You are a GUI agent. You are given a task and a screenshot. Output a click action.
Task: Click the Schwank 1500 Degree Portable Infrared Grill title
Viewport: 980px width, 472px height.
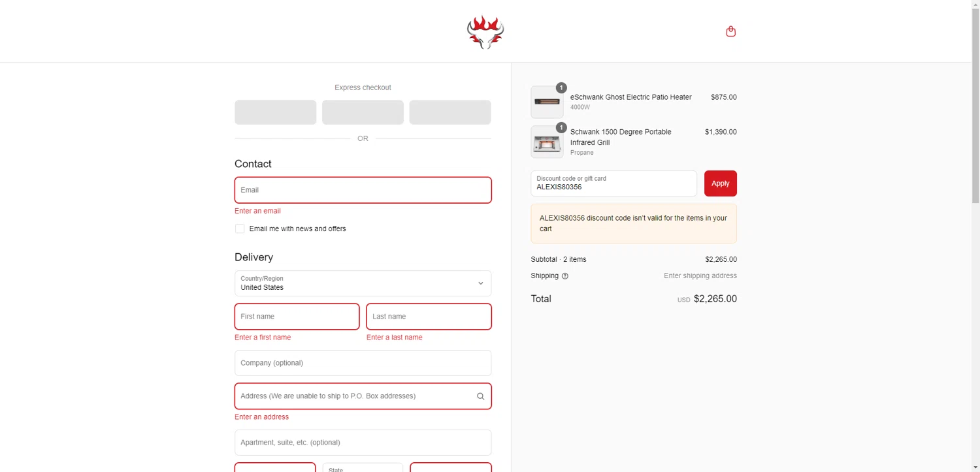[x=621, y=137]
